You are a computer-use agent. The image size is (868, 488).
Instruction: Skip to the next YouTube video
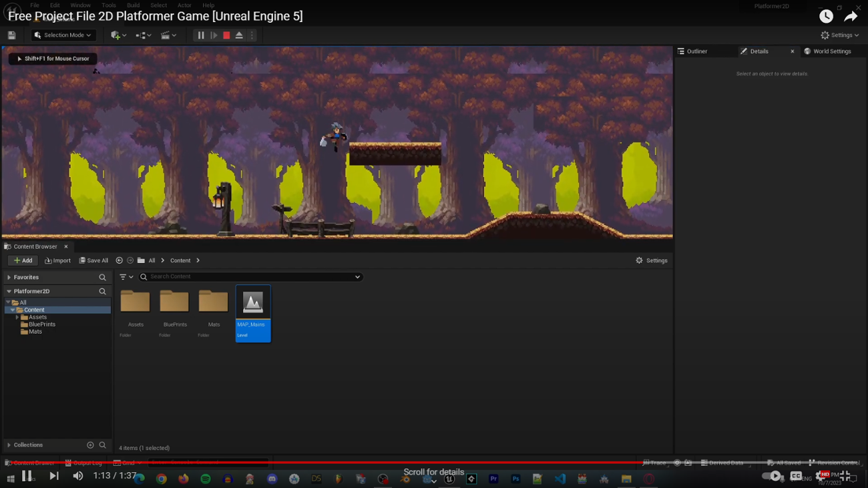click(x=54, y=476)
